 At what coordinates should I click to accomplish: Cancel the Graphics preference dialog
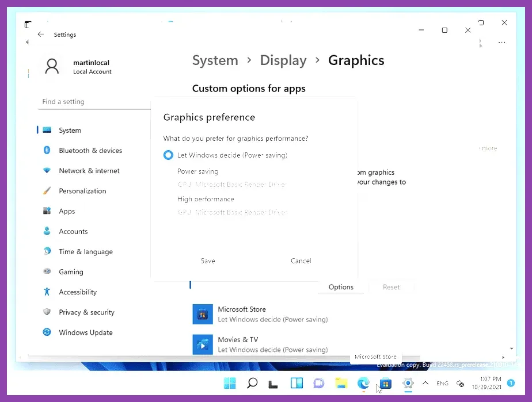tap(301, 261)
